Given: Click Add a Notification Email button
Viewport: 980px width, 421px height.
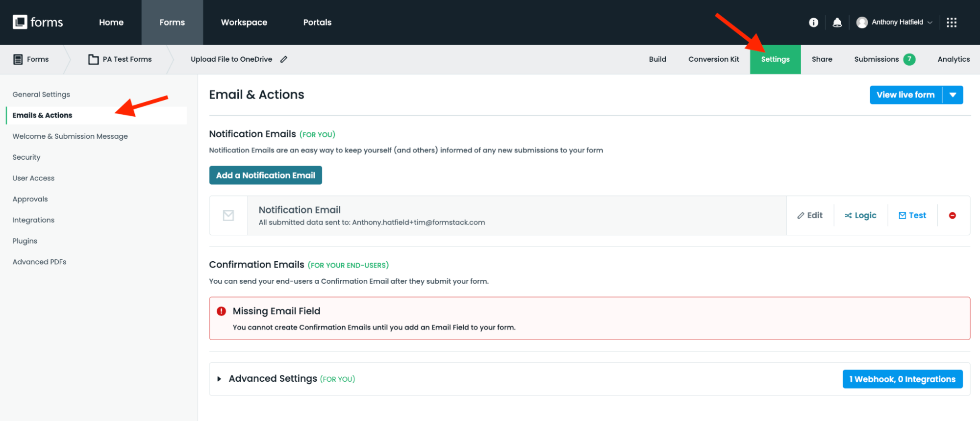Looking at the screenshot, I should pos(265,175).
